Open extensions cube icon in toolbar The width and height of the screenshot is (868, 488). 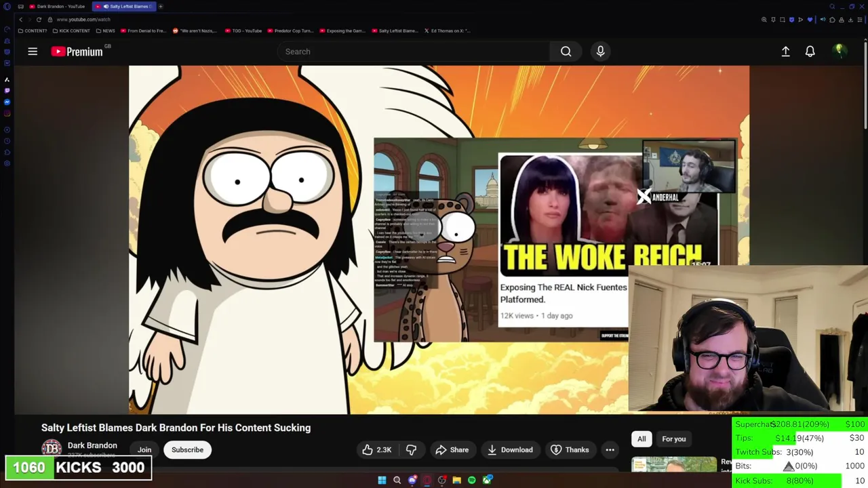[x=833, y=20]
